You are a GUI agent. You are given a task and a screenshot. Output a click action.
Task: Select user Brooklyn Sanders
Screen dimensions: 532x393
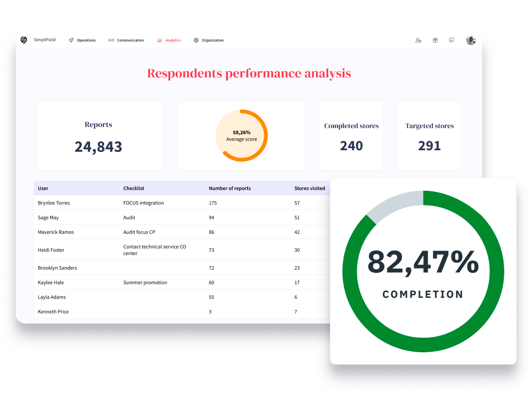click(x=56, y=268)
